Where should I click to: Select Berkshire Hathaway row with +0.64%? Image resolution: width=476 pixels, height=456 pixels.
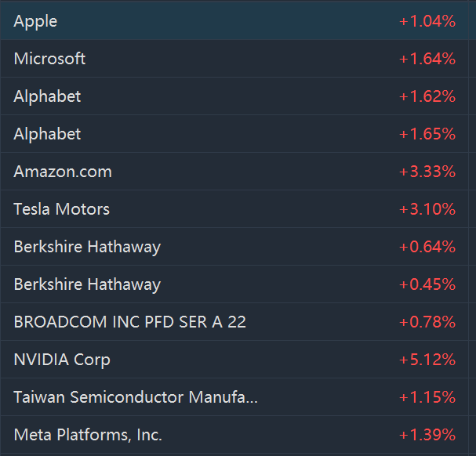87,247
